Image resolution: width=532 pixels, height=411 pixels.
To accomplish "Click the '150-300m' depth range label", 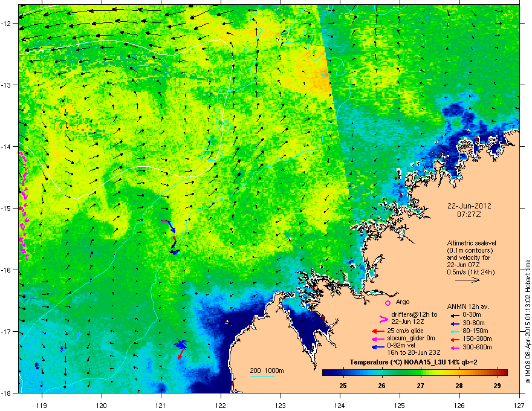I will [477, 338].
